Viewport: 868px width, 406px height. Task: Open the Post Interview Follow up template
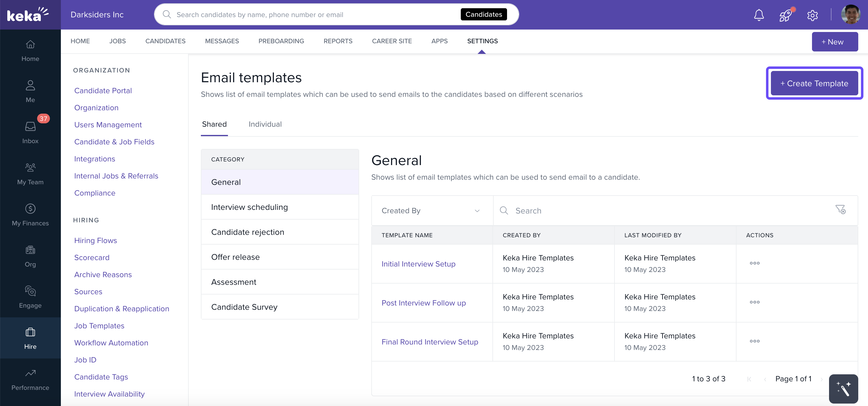point(424,303)
